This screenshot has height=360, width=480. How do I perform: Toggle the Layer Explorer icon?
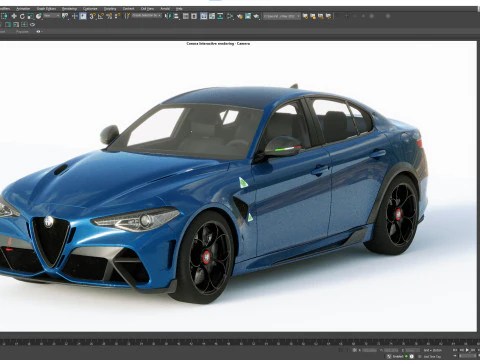[194, 16]
